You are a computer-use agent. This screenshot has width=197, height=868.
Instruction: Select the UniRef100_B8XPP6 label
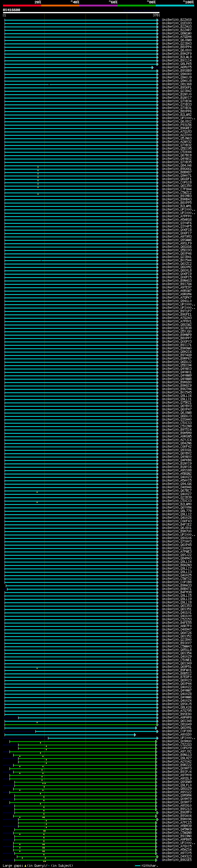pyautogui.click(x=177, y=111)
